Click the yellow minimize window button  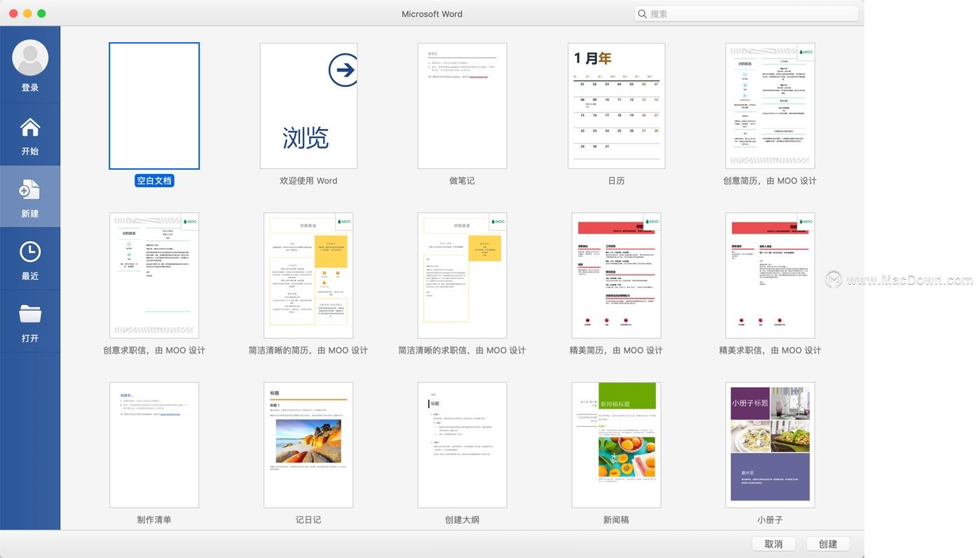[x=27, y=13]
